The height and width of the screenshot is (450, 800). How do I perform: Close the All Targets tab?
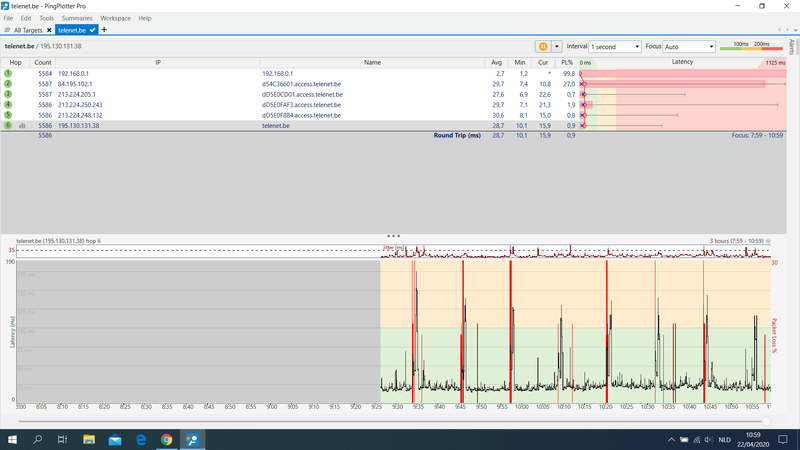[x=48, y=30]
